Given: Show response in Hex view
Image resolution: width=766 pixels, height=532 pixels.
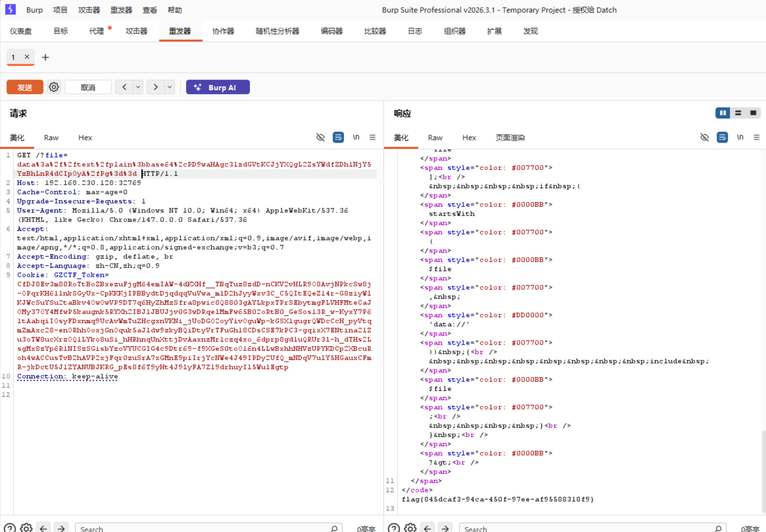Looking at the screenshot, I should (x=469, y=138).
